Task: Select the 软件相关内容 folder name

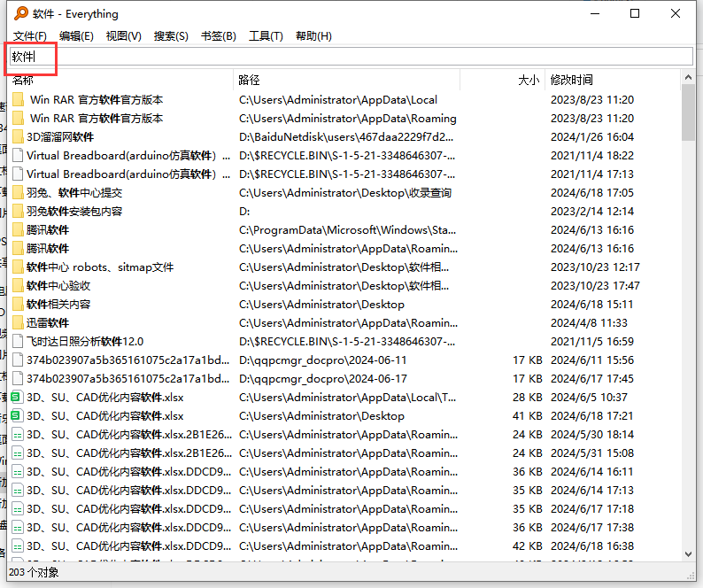Action: [58, 304]
